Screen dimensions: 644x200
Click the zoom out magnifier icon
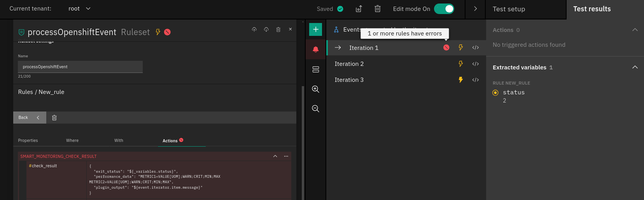(x=315, y=109)
